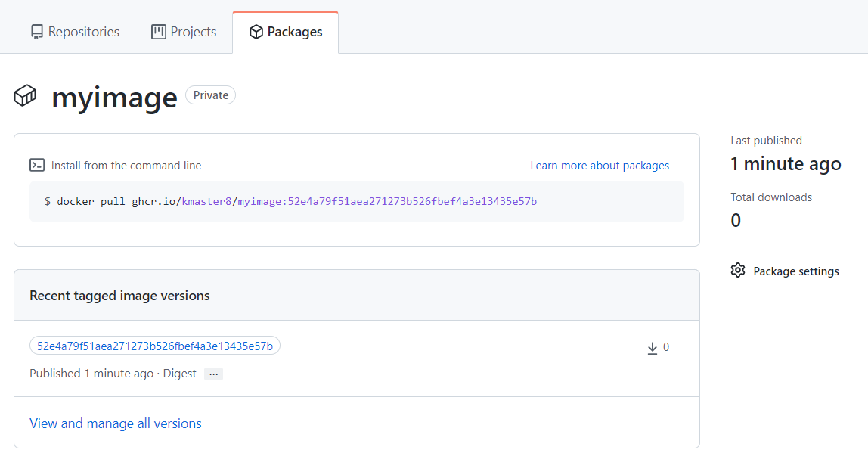This screenshot has height=456, width=868.
Task: Expand the Digest ellipsis button
Action: (x=214, y=374)
